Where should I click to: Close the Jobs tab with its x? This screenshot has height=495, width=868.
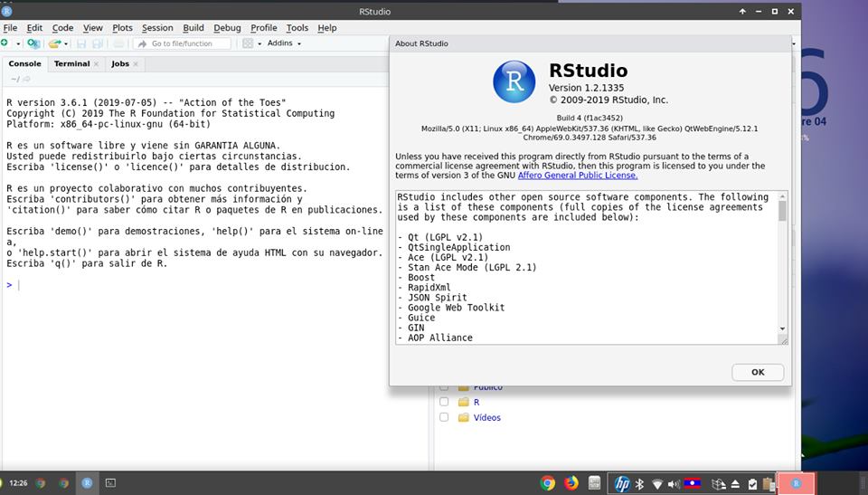point(136,64)
